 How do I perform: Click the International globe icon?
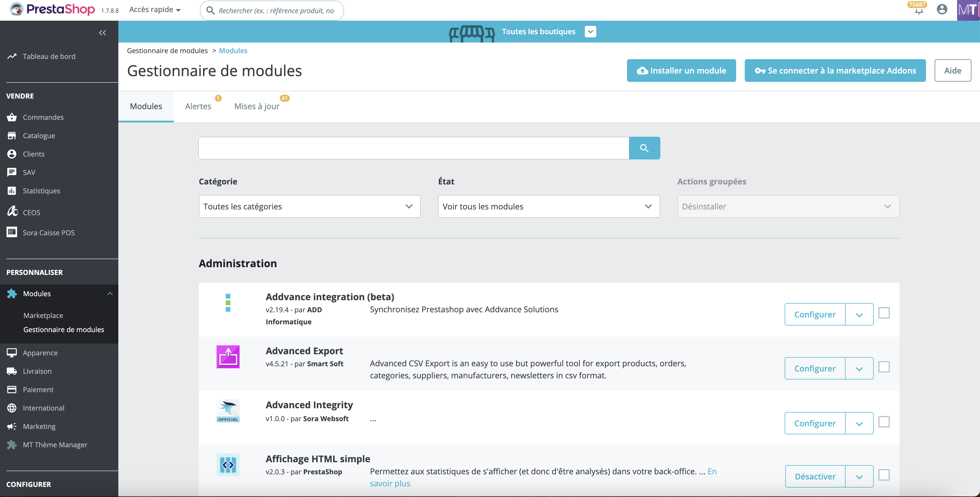point(12,408)
